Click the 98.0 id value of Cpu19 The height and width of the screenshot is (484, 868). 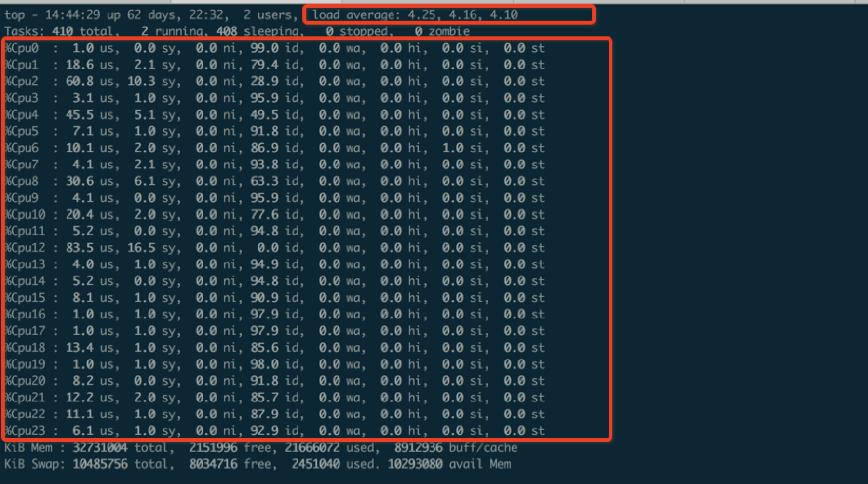click(x=264, y=364)
